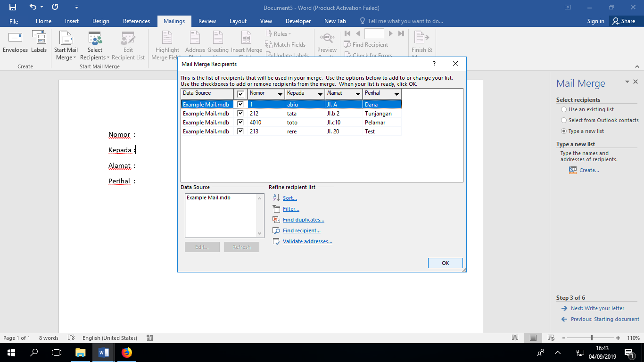644x362 pixels.
Task: Uncheck the recipient row for toto
Action: pos(240,122)
